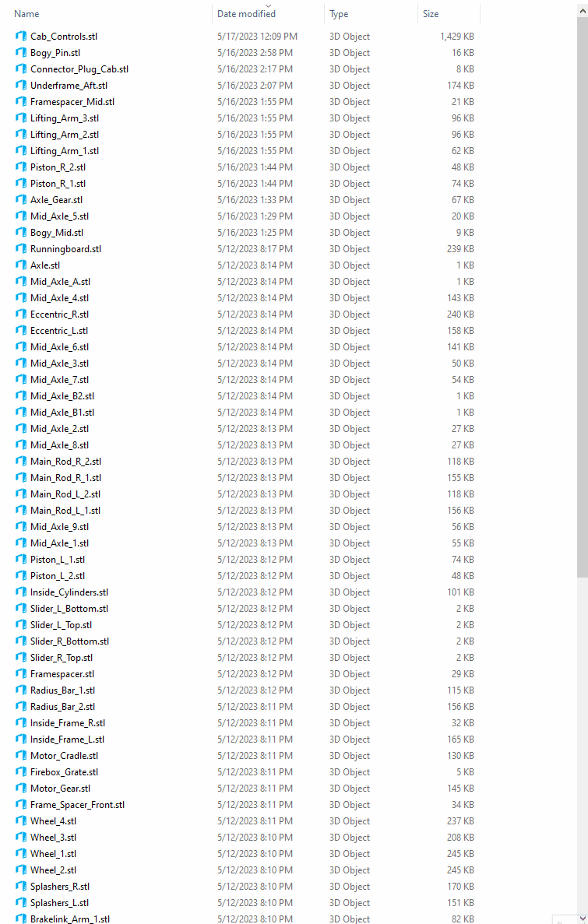Click the Lifting_Arm_3.stl file icon
Image resolution: width=588 pixels, height=924 pixels.
tap(21, 118)
